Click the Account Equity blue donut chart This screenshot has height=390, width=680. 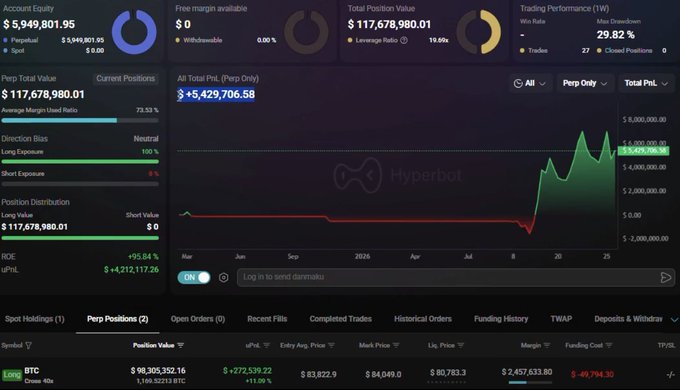pos(134,32)
